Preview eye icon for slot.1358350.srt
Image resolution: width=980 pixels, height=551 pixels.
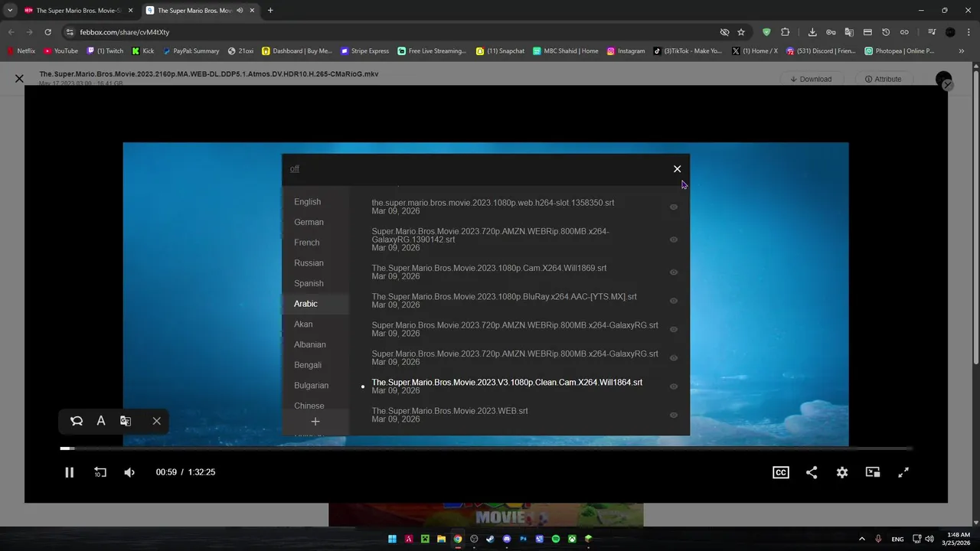tap(674, 207)
